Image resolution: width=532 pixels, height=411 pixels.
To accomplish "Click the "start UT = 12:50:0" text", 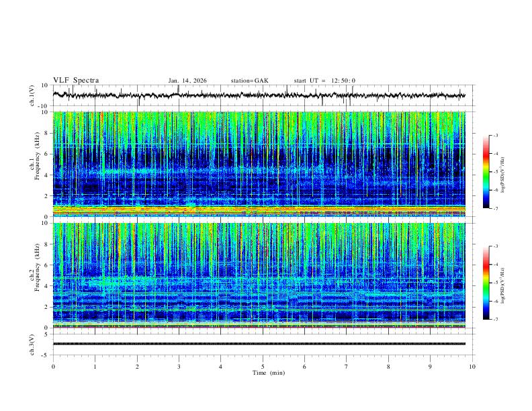I will point(324,81).
